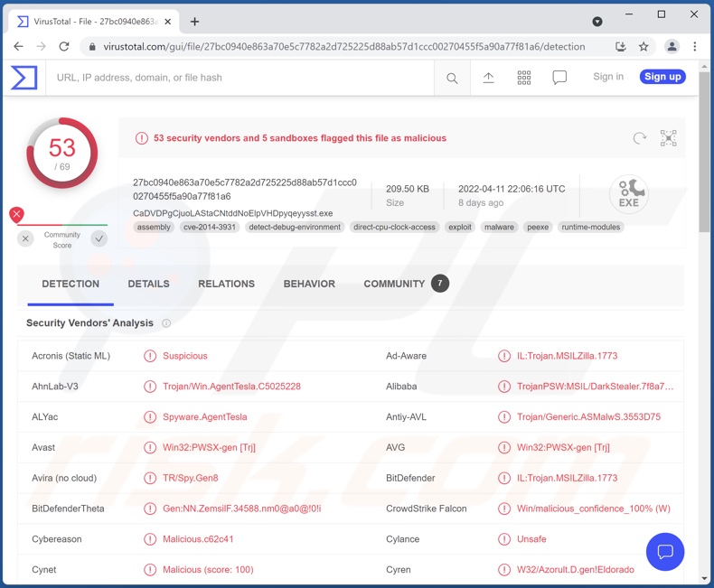Screen dimensions: 714x588
Task: Click the TrojanPSW:MSIL/DarkStealer result
Action: click(x=596, y=387)
